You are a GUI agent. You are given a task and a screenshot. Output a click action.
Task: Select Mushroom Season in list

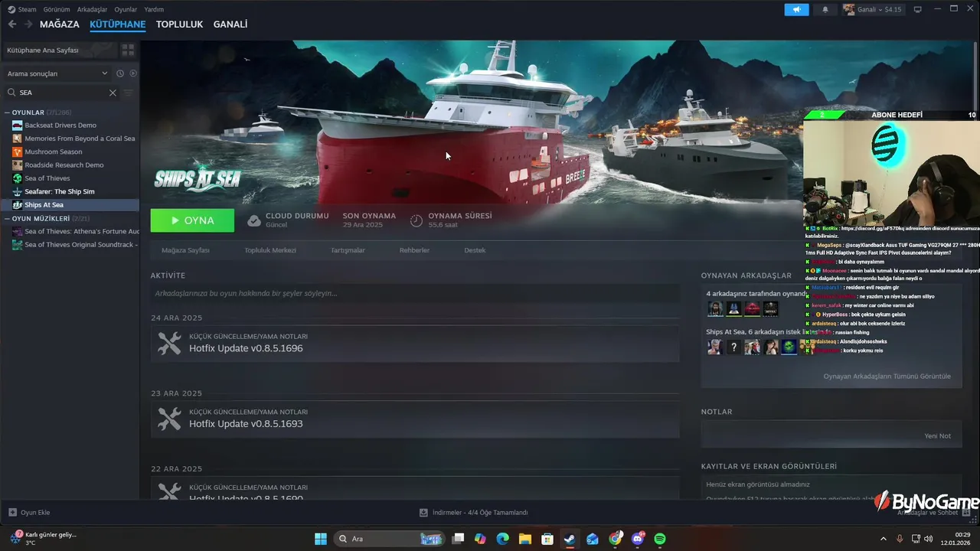70,152
